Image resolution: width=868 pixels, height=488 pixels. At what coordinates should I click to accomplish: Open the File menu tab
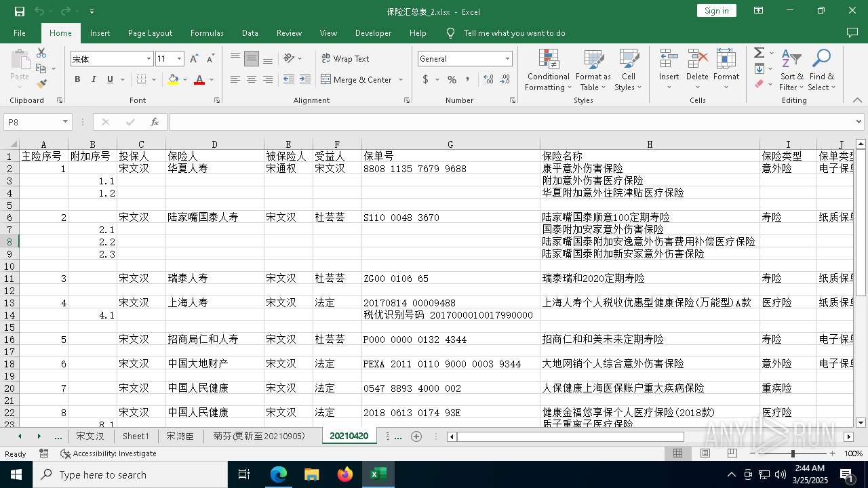coord(20,33)
